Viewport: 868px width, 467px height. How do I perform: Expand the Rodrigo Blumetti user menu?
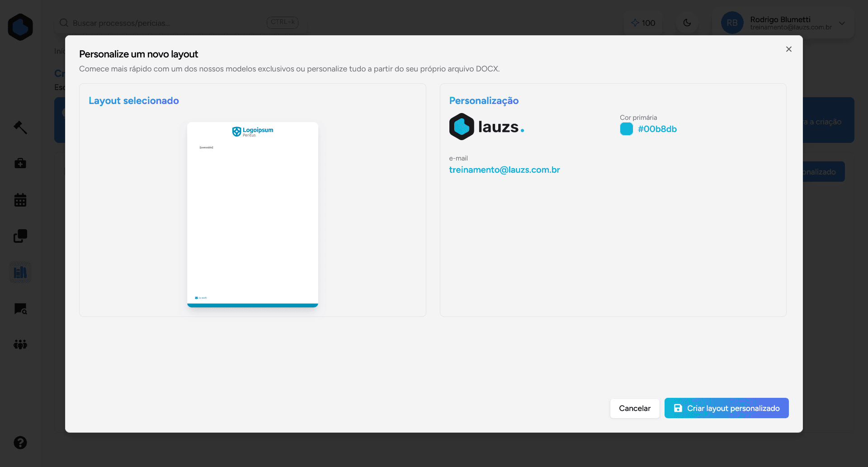tap(842, 23)
